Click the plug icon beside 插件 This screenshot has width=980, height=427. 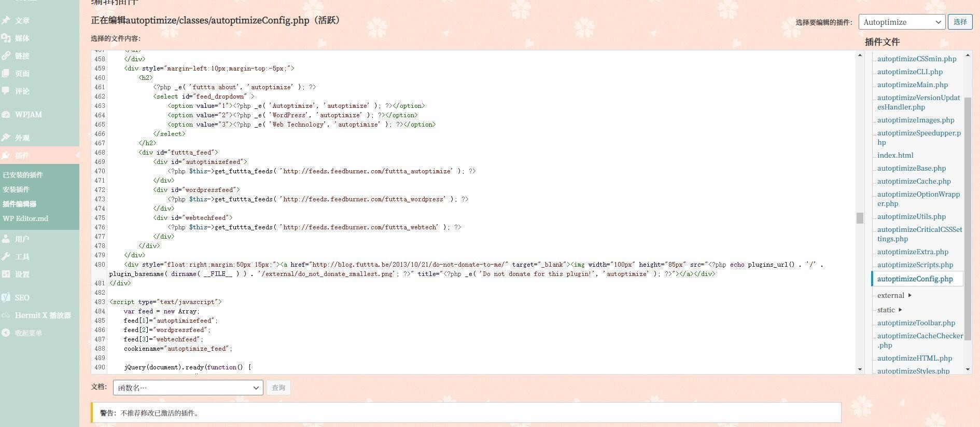click(x=6, y=155)
